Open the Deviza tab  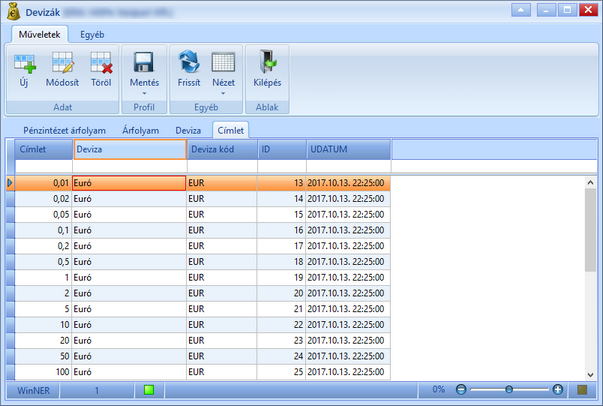pos(188,130)
